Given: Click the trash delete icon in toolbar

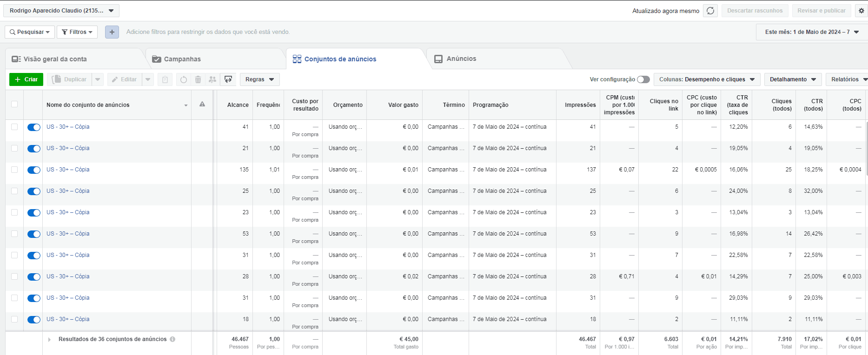Looking at the screenshot, I should click(x=198, y=79).
